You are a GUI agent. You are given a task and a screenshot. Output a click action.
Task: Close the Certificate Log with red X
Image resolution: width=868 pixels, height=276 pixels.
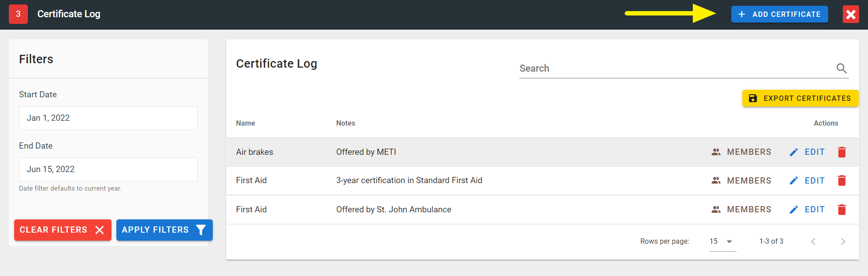coord(850,14)
